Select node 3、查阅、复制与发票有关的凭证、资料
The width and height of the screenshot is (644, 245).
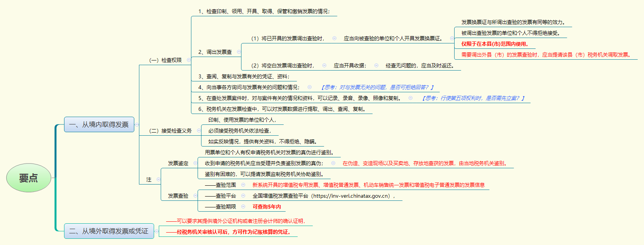pos(244,76)
